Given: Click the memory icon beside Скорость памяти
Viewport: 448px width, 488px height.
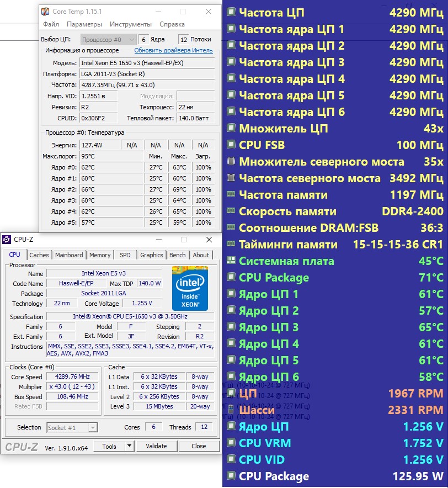Looking at the screenshot, I should click(231, 211).
